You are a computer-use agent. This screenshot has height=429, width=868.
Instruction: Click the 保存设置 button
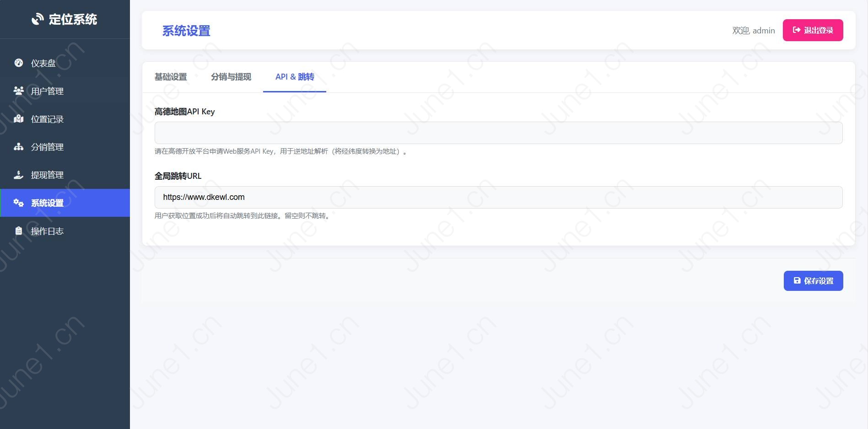coord(814,281)
